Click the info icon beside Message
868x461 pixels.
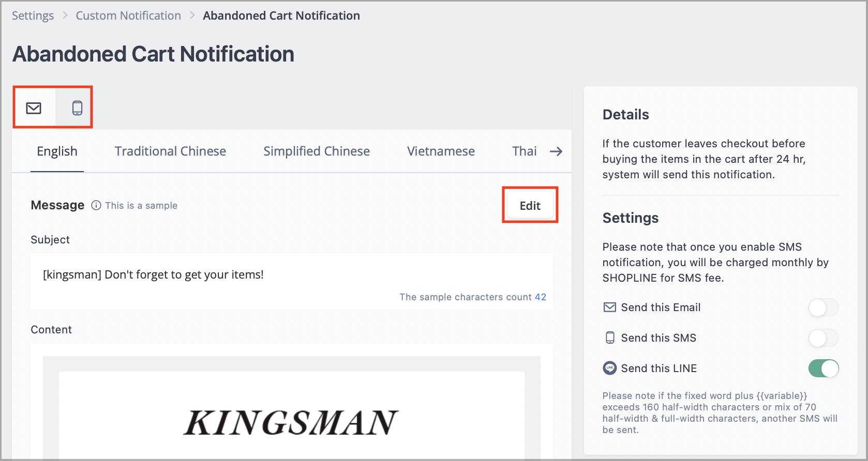click(x=96, y=205)
